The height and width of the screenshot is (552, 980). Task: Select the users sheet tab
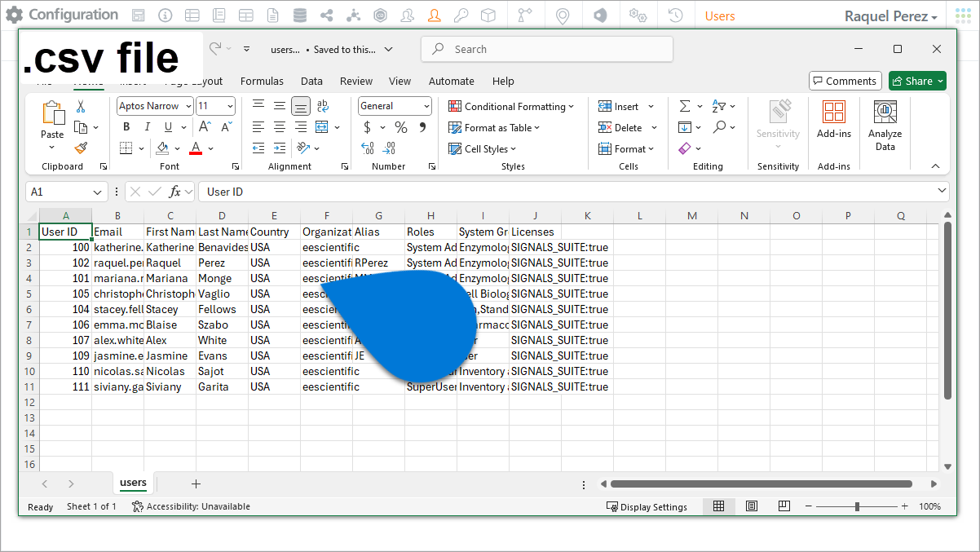133,483
